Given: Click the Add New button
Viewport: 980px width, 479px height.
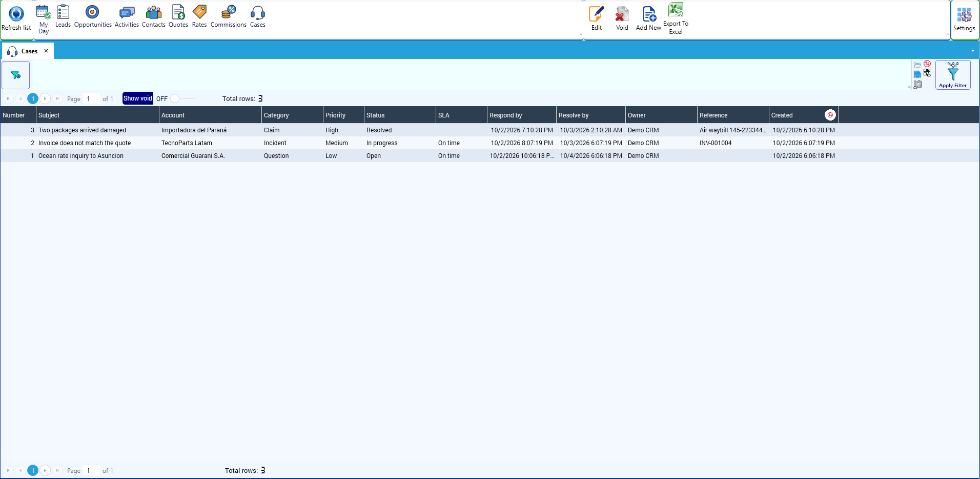Looking at the screenshot, I should click(648, 18).
